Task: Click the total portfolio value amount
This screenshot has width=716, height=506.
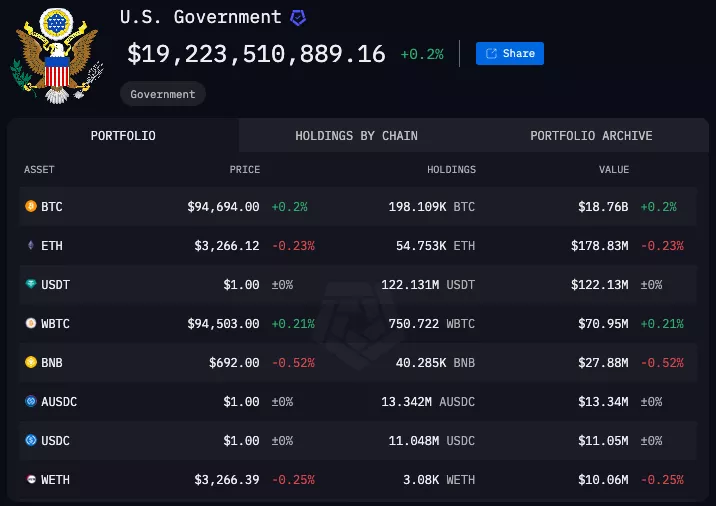Action: tap(256, 54)
